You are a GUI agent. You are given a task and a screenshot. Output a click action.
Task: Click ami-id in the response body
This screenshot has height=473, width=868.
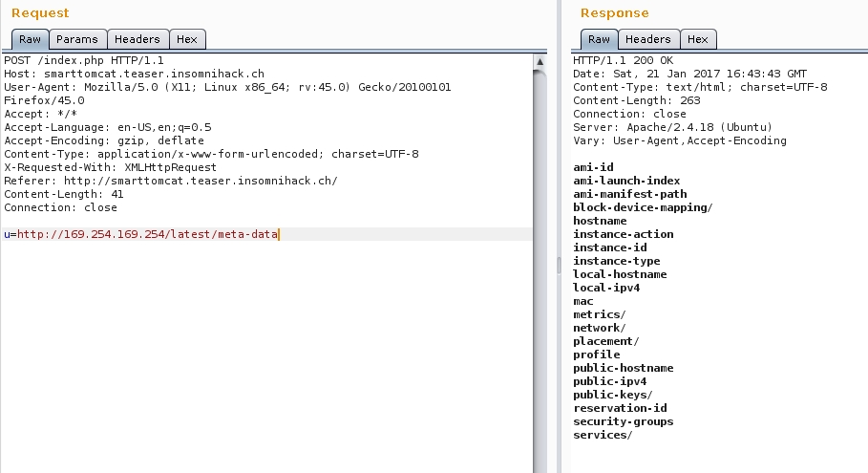tap(593, 167)
